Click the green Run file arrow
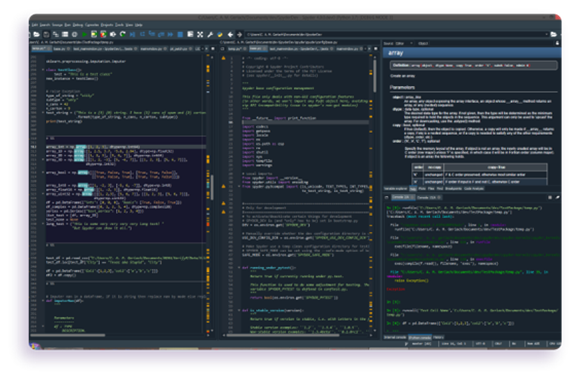Viewport: 577px width, 380px height. (85, 34)
